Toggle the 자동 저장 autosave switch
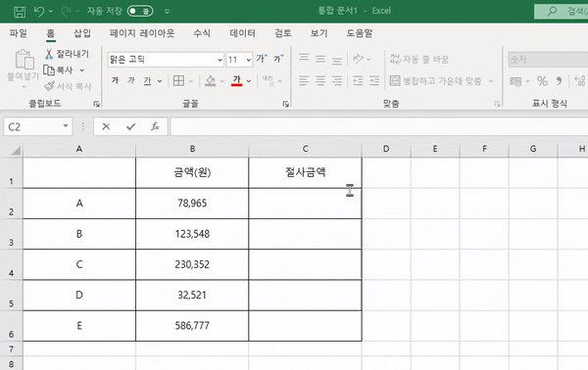Viewport: 588px width, 370px height. [x=140, y=11]
